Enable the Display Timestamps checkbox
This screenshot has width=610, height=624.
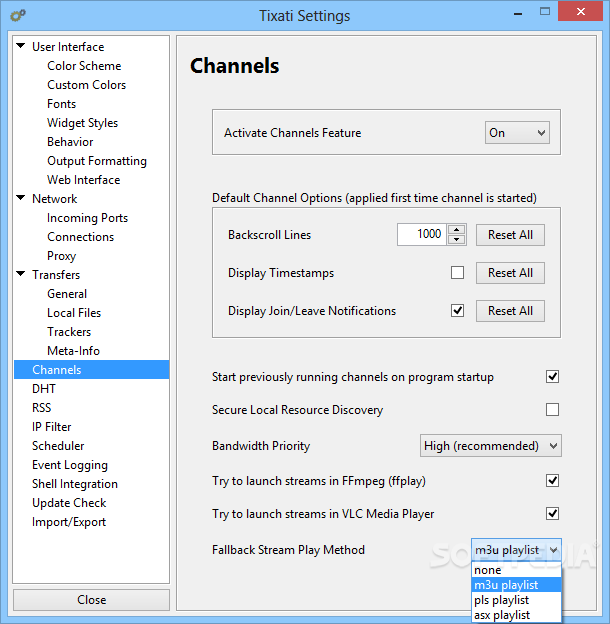[x=457, y=273]
